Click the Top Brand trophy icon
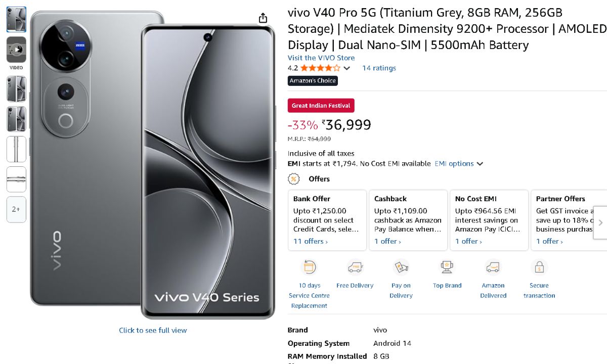 point(447,267)
